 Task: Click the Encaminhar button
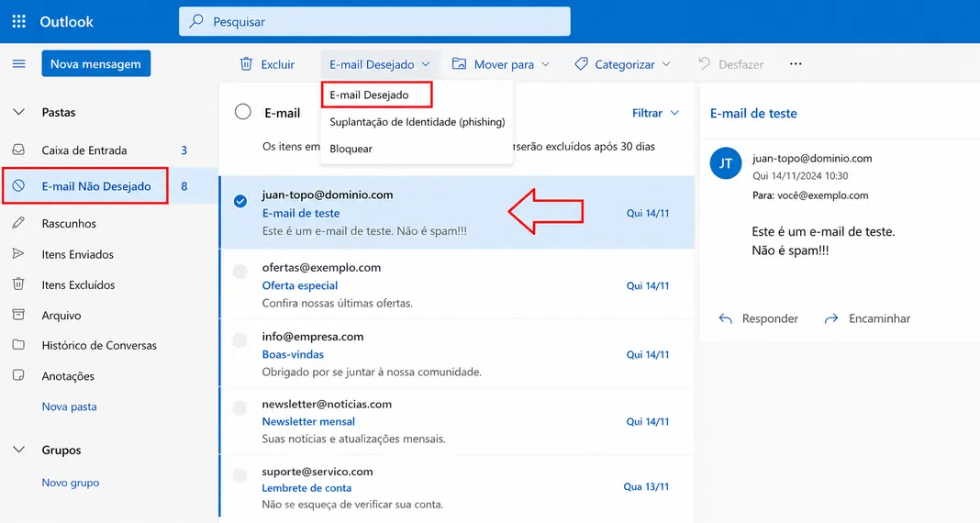click(867, 318)
